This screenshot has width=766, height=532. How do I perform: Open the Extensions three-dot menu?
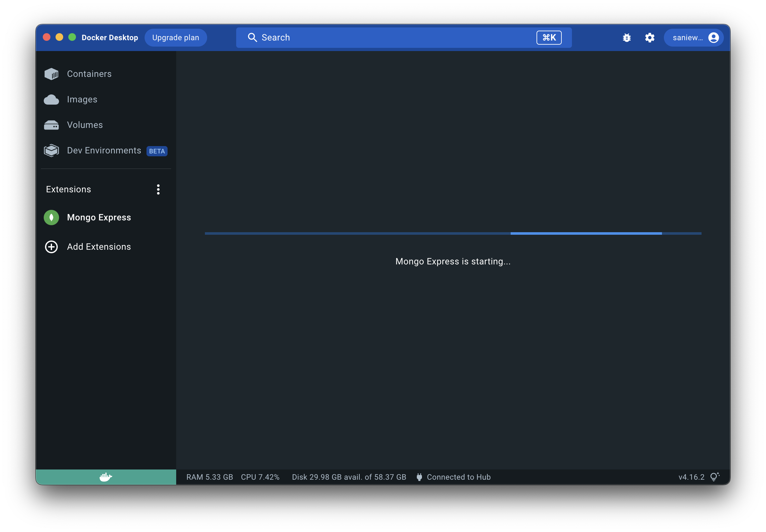(x=158, y=189)
